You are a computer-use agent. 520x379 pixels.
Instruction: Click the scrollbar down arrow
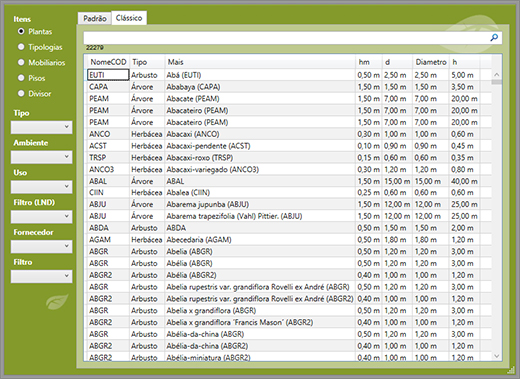496,356
